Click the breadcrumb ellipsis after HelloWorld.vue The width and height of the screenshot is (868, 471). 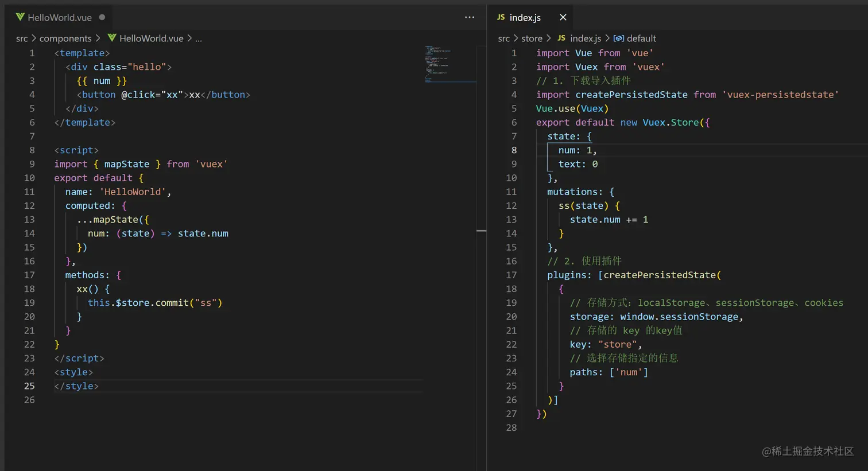pos(199,38)
